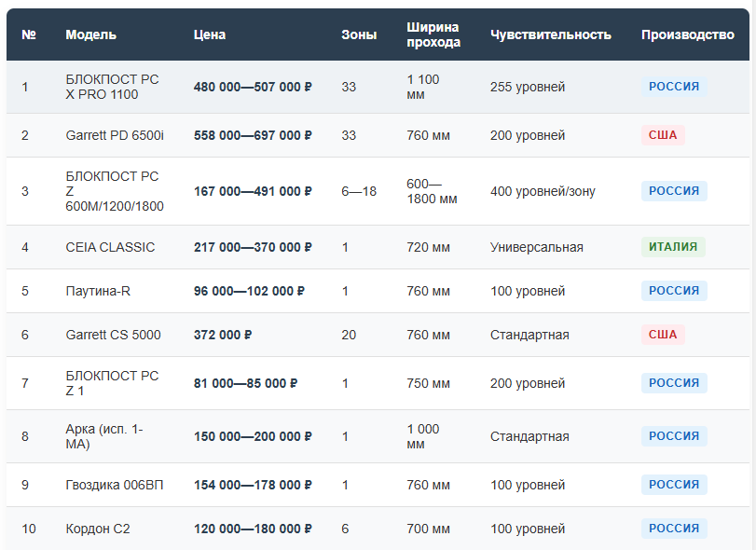Click Стандартная sensitivity in the Garrett CS 5000 row
756x550 pixels.
click(x=529, y=335)
